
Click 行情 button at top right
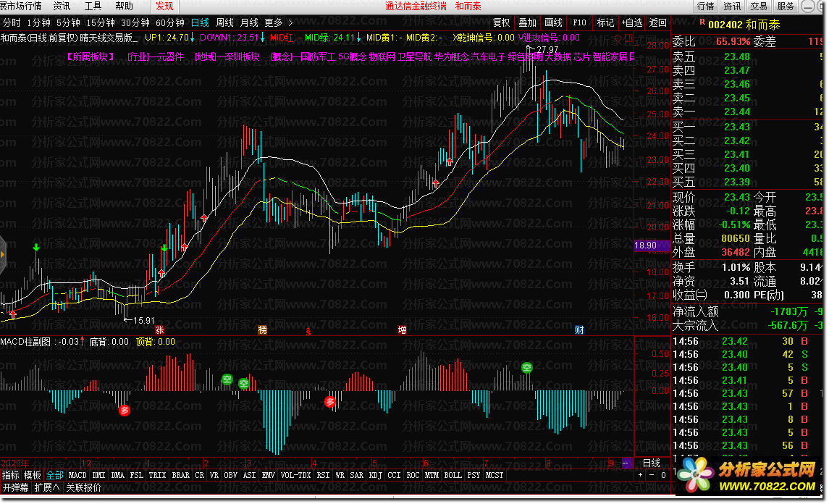705,7
